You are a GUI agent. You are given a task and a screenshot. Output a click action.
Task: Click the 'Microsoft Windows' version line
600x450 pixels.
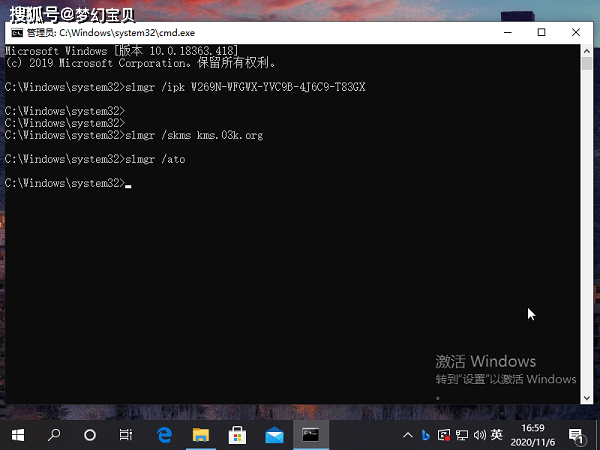coord(121,51)
